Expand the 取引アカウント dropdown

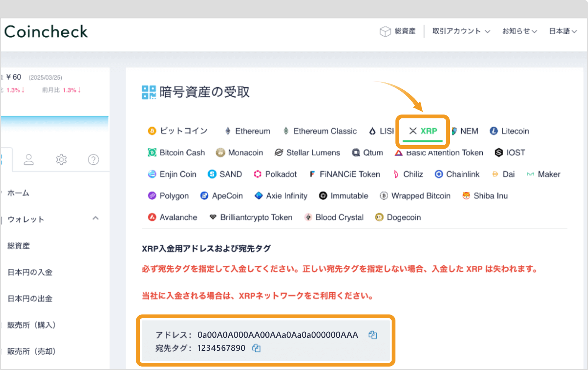coord(461,31)
